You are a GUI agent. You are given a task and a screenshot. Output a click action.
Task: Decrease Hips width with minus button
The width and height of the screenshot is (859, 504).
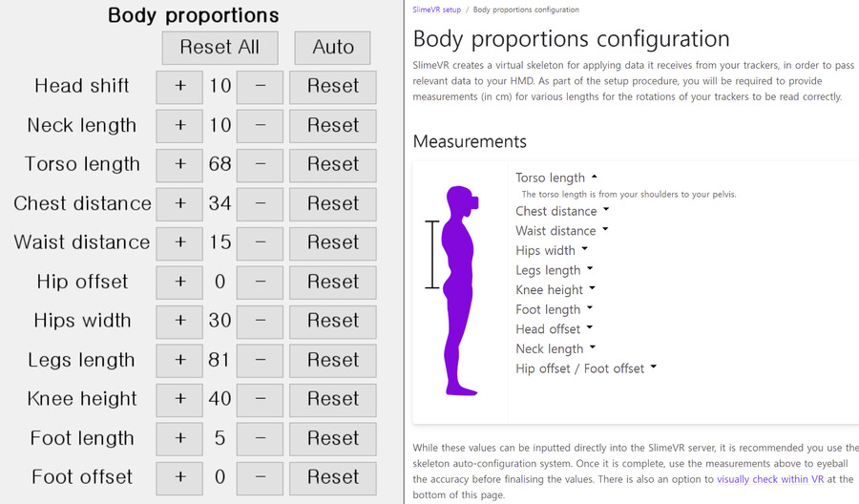click(x=261, y=322)
